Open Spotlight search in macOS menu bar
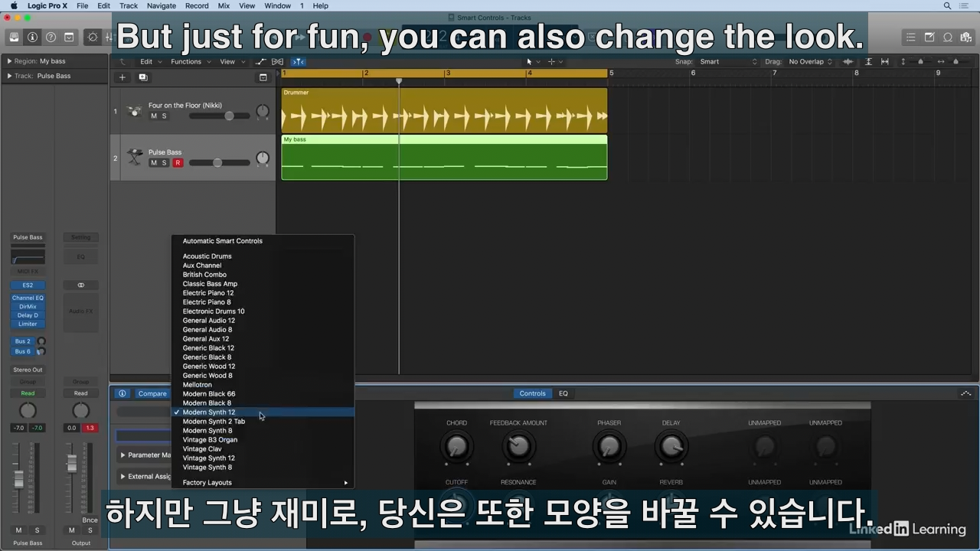This screenshot has width=980, height=551. point(947,5)
